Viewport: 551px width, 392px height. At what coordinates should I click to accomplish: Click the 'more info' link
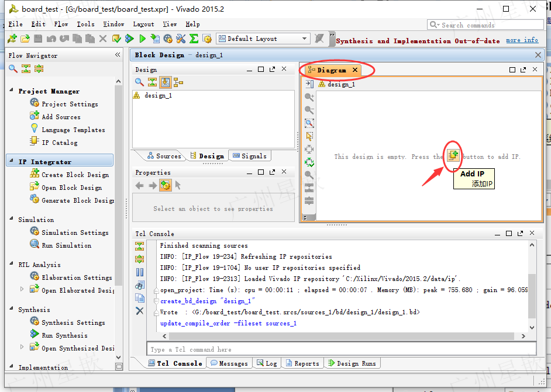click(522, 40)
